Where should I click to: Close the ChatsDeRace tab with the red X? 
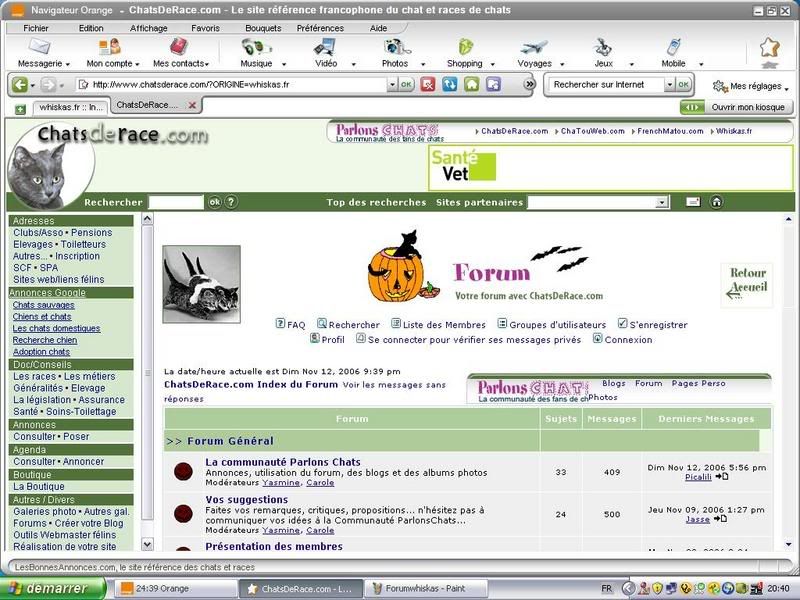[x=192, y=106]
